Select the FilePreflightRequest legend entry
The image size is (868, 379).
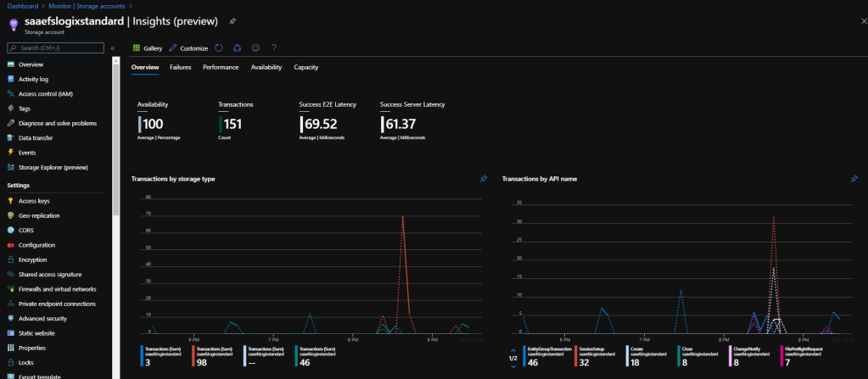click(803, 356)
